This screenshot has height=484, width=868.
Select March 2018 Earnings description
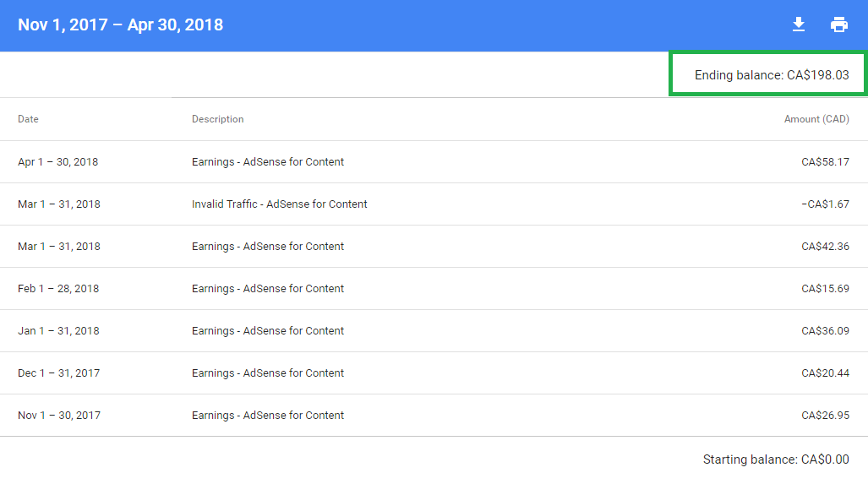coord(268,247)
